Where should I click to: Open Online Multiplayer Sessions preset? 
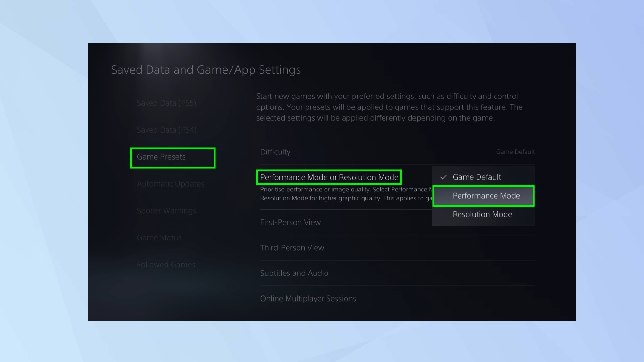[x=308, y=299]
